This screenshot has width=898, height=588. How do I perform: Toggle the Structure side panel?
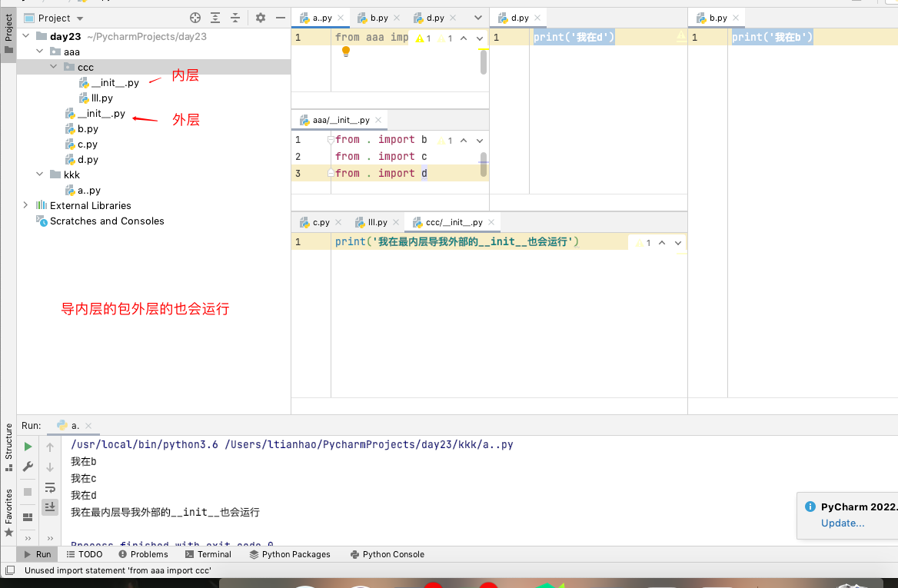point(8,447)
